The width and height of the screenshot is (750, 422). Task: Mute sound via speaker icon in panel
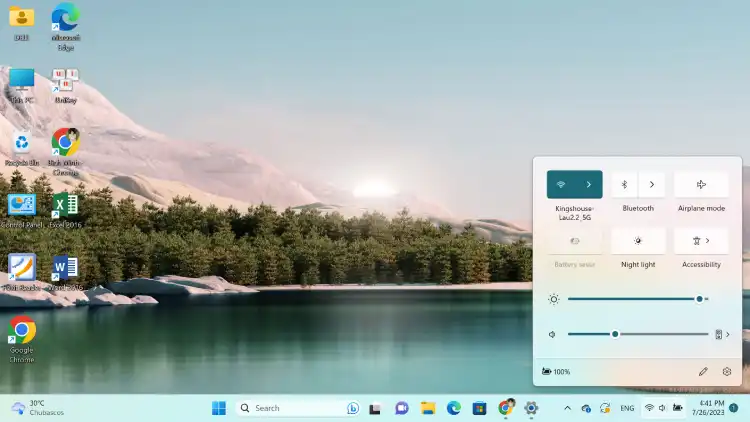[552, 334]
